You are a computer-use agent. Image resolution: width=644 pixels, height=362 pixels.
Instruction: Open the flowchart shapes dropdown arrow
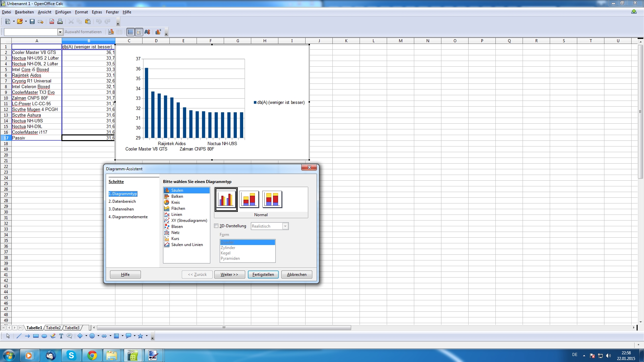tap(122, 336)
